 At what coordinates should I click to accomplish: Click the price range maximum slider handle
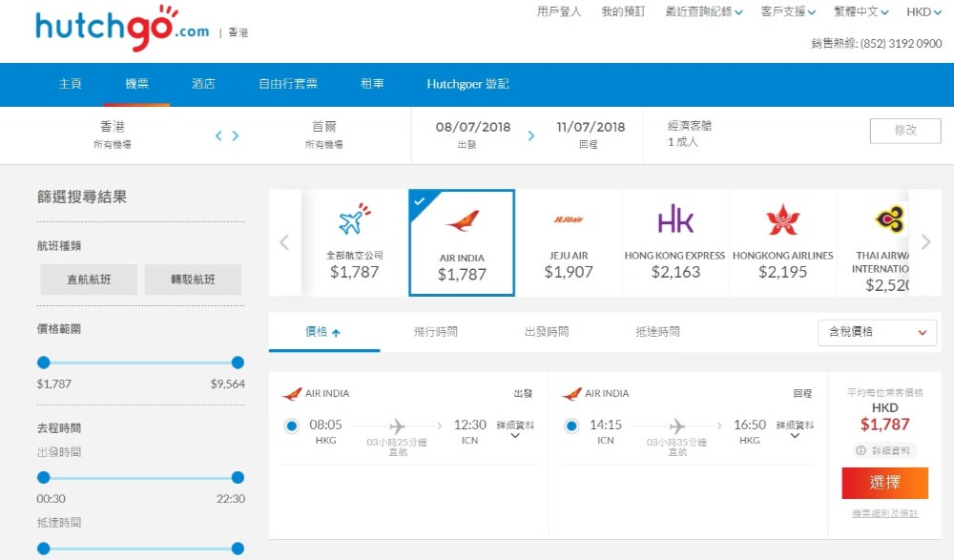coord(238,363)
